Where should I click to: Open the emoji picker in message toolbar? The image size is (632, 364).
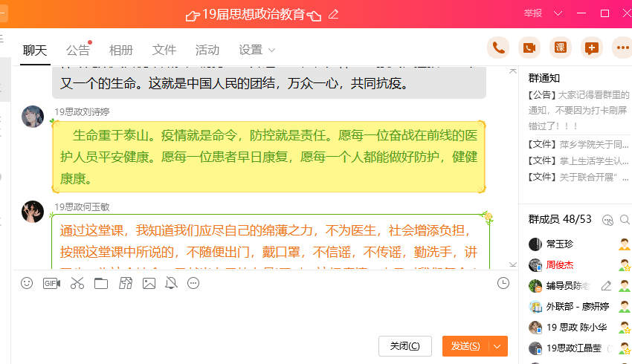(x=27, y=283)
